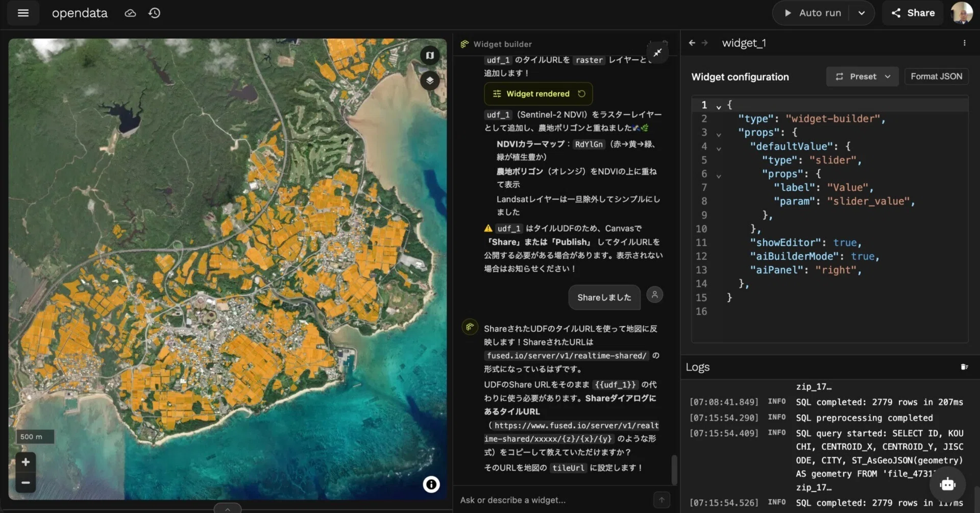Viewport: 980px width, 513px height.
Task: Open the Auto run dropdown arrow
Action: (x=862, y=13)
